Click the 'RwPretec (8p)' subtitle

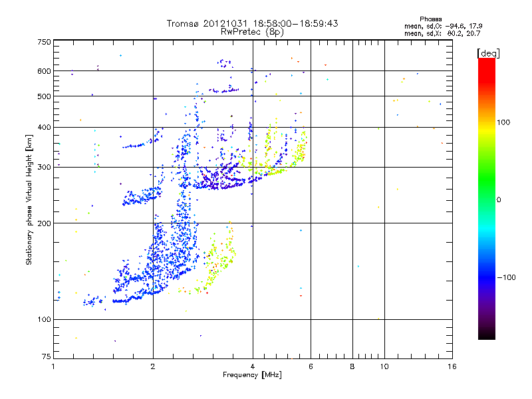click(x=252, y=32)
